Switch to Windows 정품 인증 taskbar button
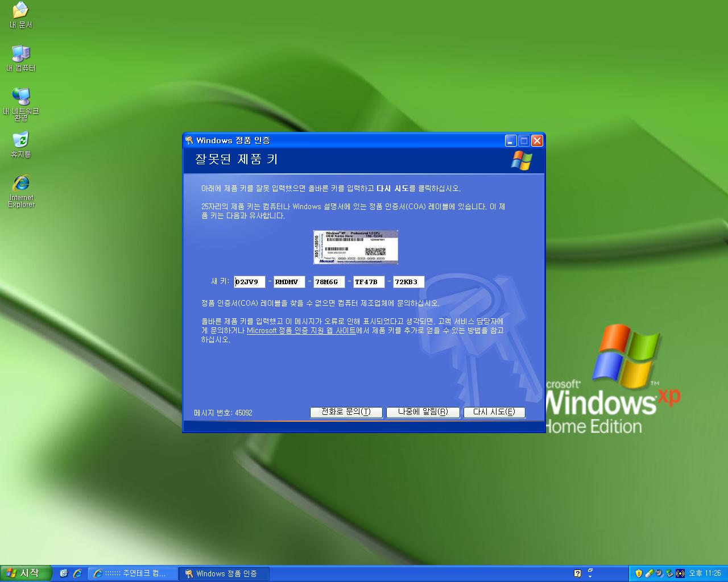Screen dimensions: 728x582 point(224,573)
